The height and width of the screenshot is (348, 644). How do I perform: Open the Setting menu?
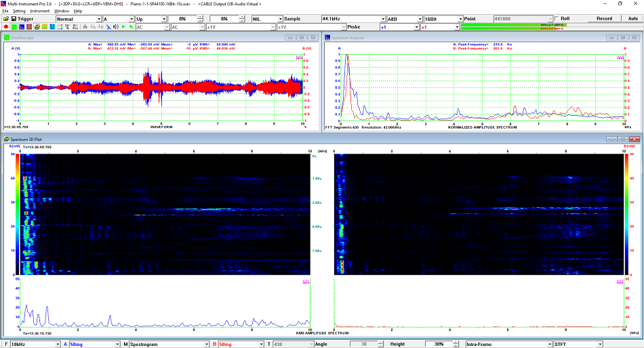(19, 11)
